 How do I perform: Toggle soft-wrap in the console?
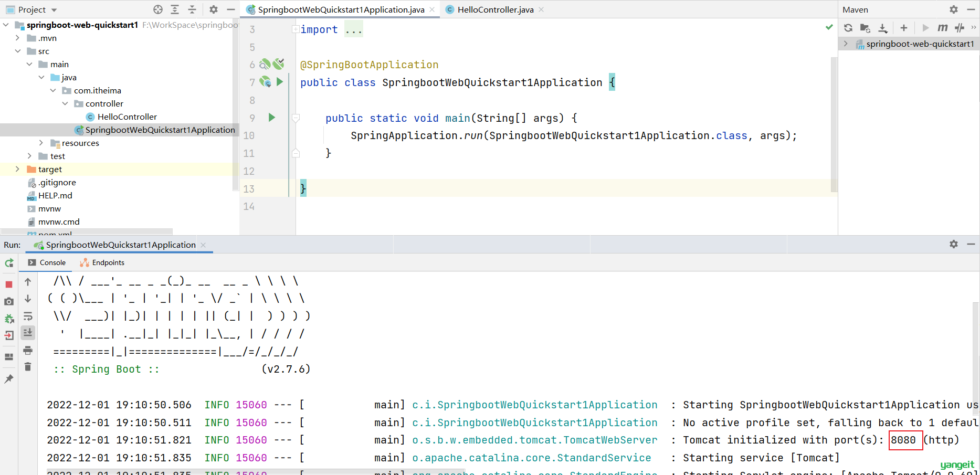click(28, 316)
